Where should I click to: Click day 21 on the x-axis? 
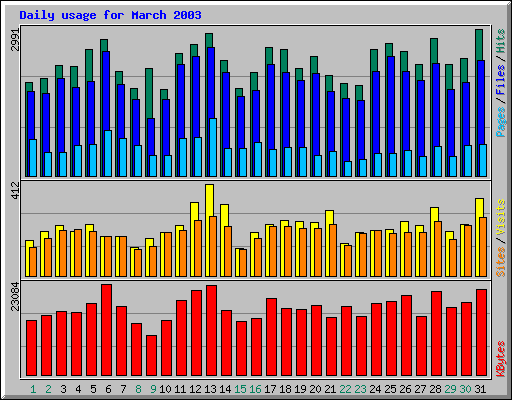click(330, 389)
